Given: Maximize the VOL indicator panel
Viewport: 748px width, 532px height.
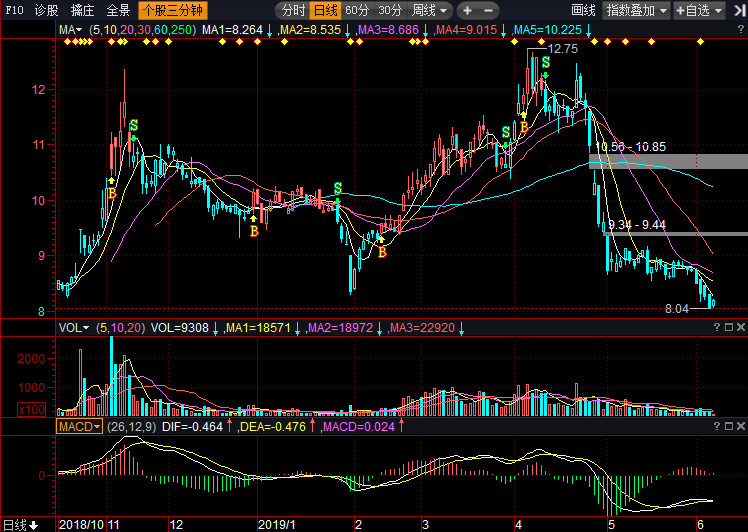Looking at the screenshot, I should tap(727, 327).
